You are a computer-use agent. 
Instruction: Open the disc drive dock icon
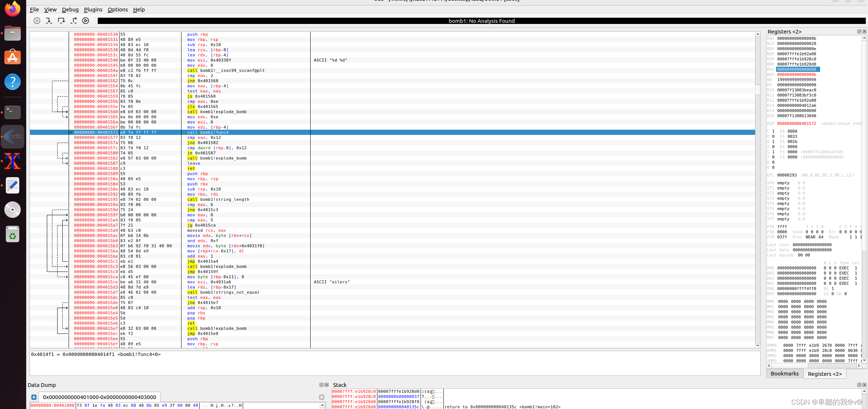13,210
